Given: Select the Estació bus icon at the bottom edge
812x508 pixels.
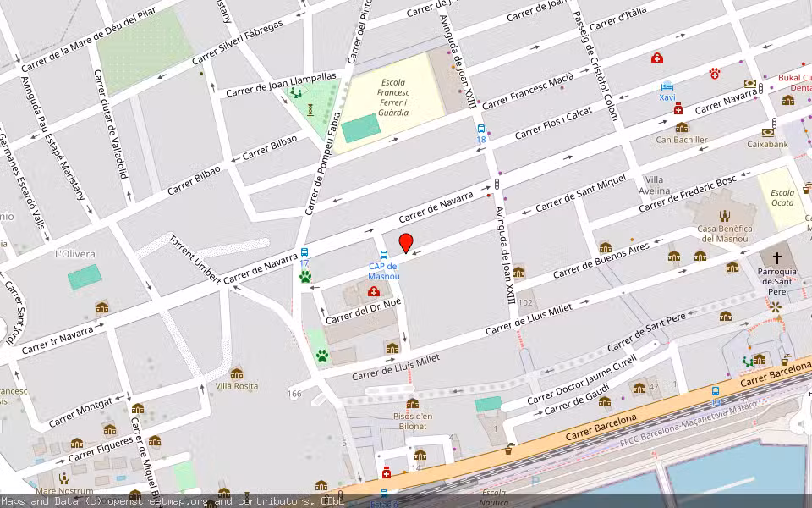Looking at the screenshot, I should [x=384, y=493].
